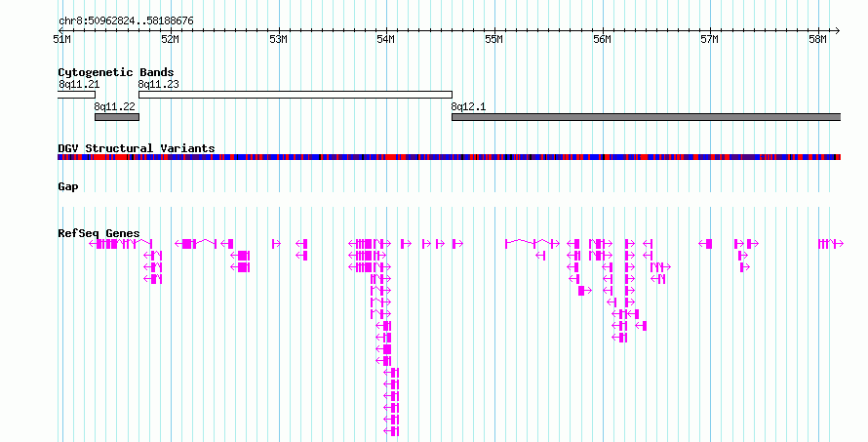This screenshot has width=868, height=442.
Task: Click the gray 8q12.1 band bar
Action: pos(646,117)
